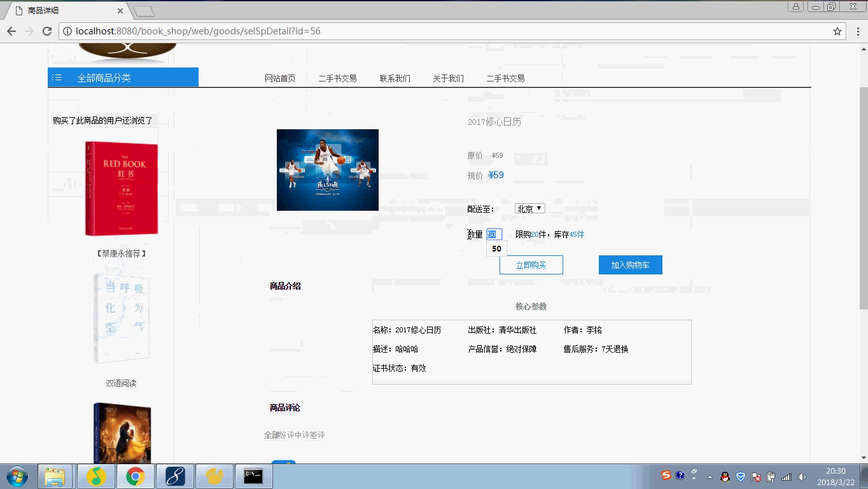The height and width of the screenshot is (489, 868).
Task: Open 北京 delivery city dropdown
Action: click(530, 209)
